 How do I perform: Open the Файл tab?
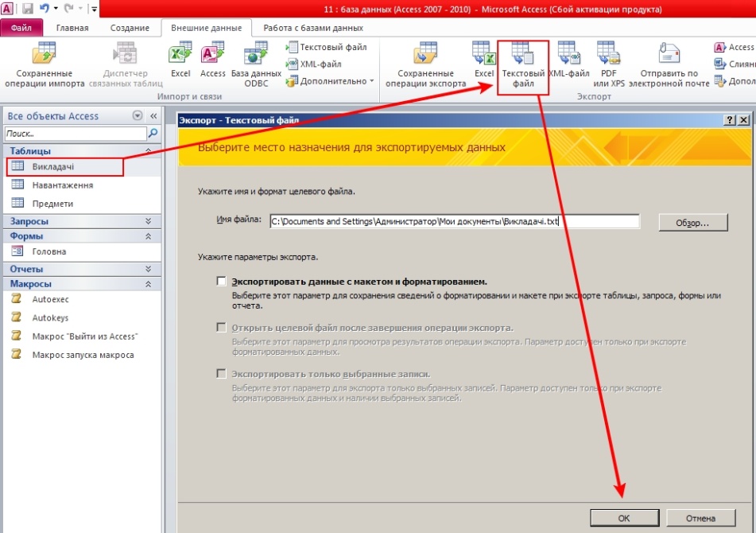click(x=21, y=28)
